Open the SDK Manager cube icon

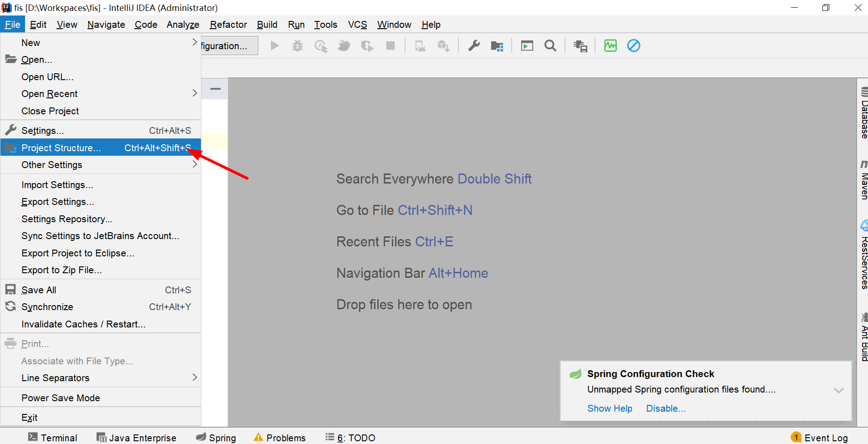click(x=443, y=46)
